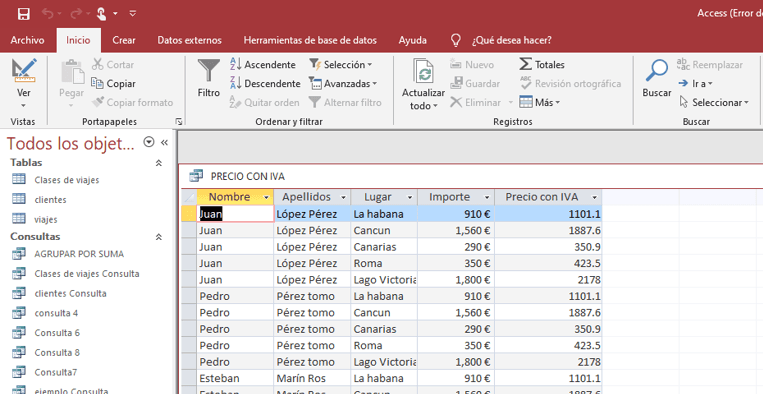Click the Pegar clipboard icon
This screenshot has width=763, height=394.
(72, 72)
